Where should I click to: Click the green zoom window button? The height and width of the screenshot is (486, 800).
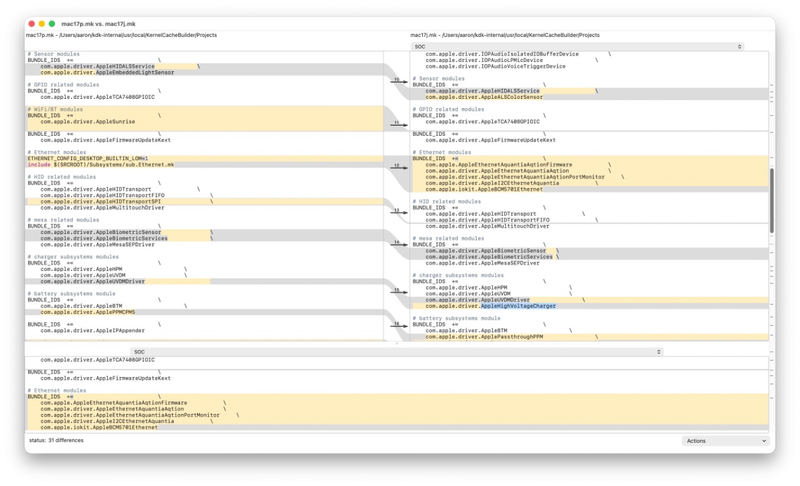pos(52,23)
